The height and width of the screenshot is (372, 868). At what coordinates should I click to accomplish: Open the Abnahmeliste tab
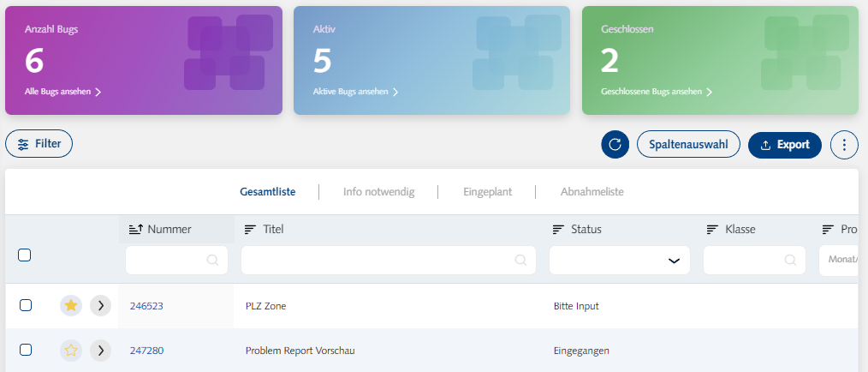592,192
